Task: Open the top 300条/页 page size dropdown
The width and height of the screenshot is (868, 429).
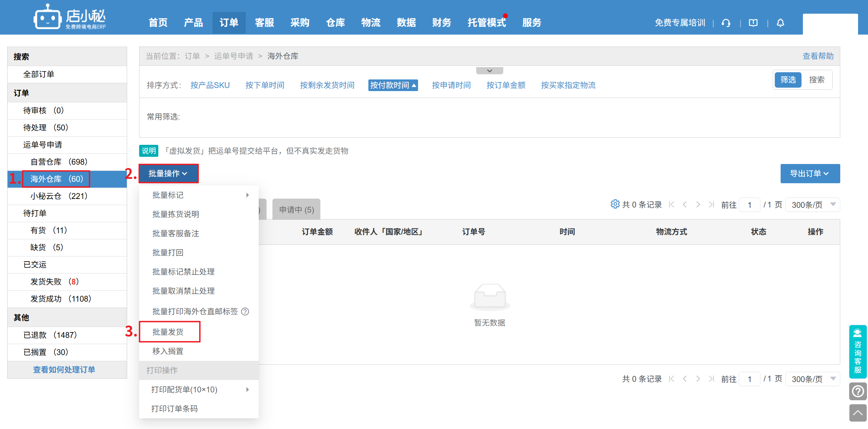Action: click(812, 205)
